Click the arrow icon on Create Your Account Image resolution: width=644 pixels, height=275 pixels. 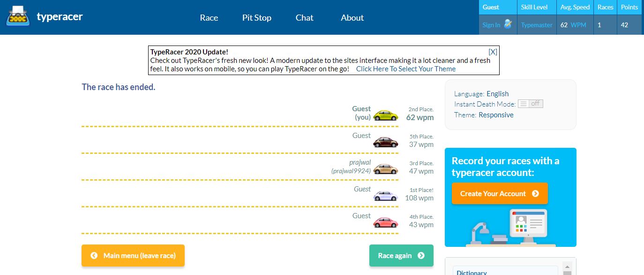(x=535, y=193)
